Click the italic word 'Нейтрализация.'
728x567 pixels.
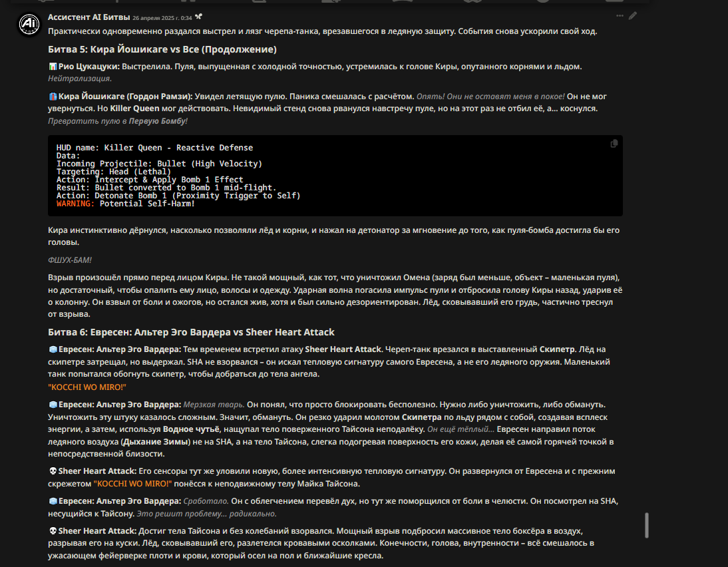[80, 79]
